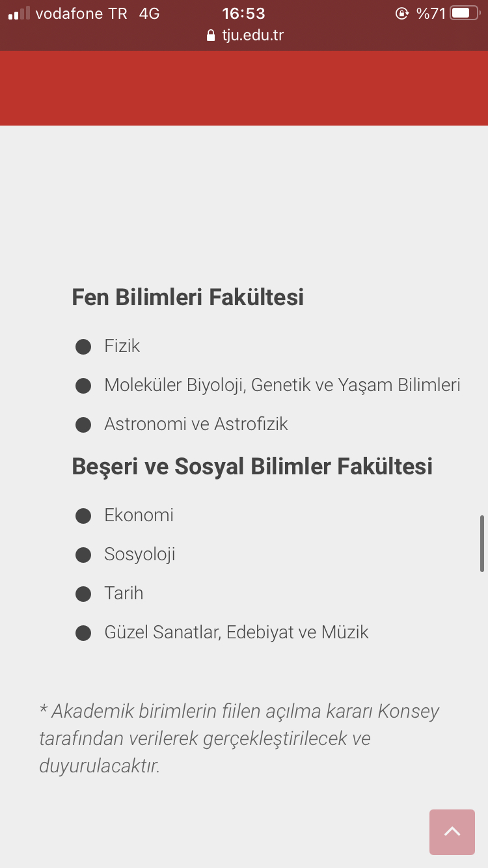Tap Beşeri ve Sosyal Bilimler Fakültesi heading
Image resolution: width=488 pixels, height=868 pixels.
[x=252, y=467]
